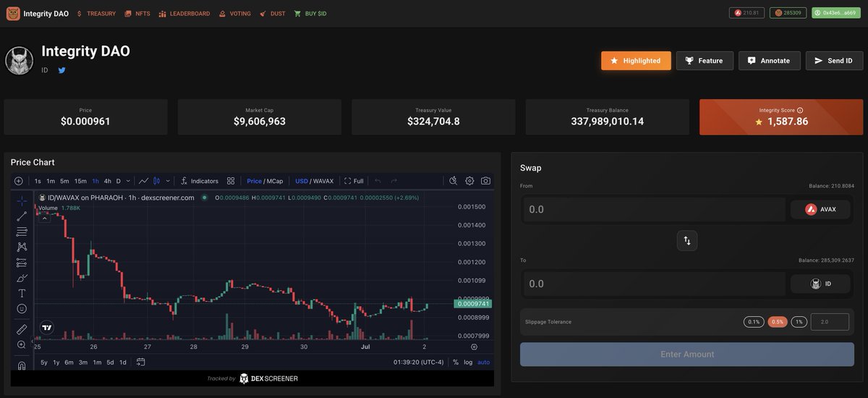Image resolution: width=868 pixels, height=398 pixels.
Task: Select the 0.5% slippage tolerance option
Action: point(778,322)
